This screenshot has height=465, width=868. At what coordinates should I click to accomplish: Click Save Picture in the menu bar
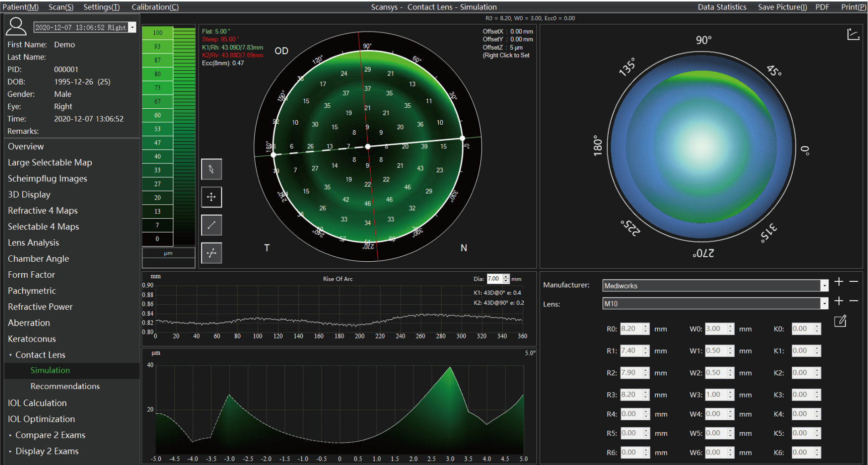(783, 7)
